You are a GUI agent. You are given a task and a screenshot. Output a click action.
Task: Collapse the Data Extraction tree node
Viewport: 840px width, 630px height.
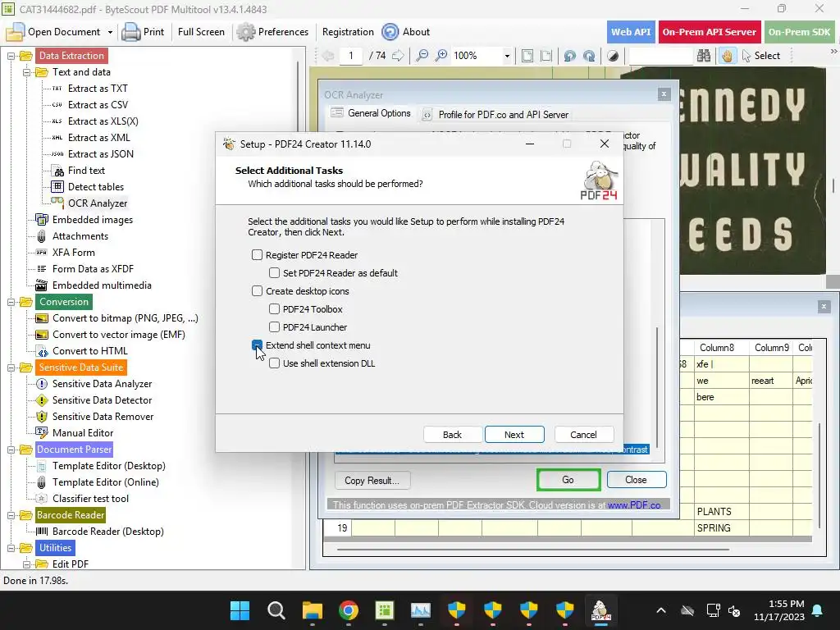tap(11, 56)
